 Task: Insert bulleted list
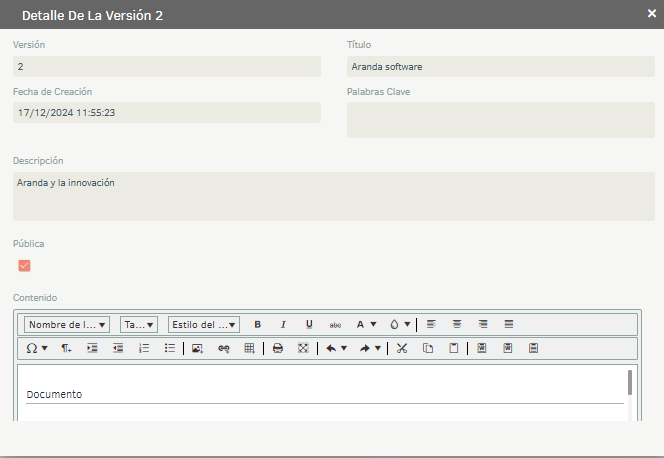point(170,348)
